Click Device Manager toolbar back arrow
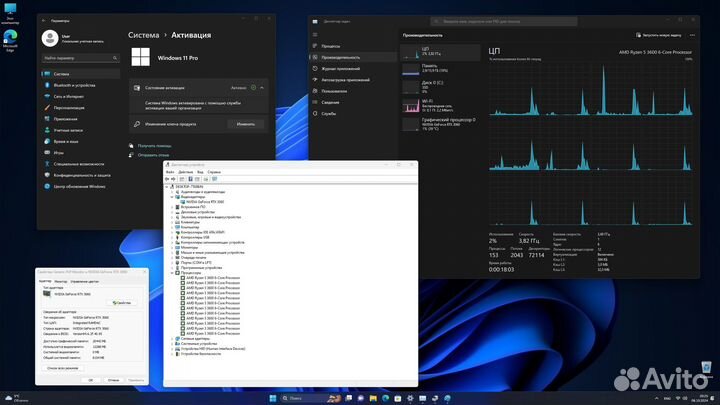Image resolution: width=720 pixels, height=405 pixels. click(x=167, y=179)
